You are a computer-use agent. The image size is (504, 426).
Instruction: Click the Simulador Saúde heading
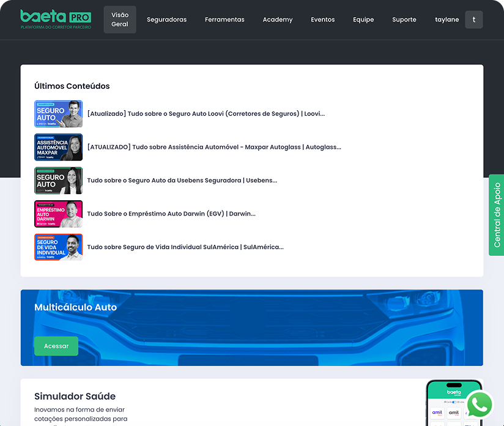tap(75, 396)
